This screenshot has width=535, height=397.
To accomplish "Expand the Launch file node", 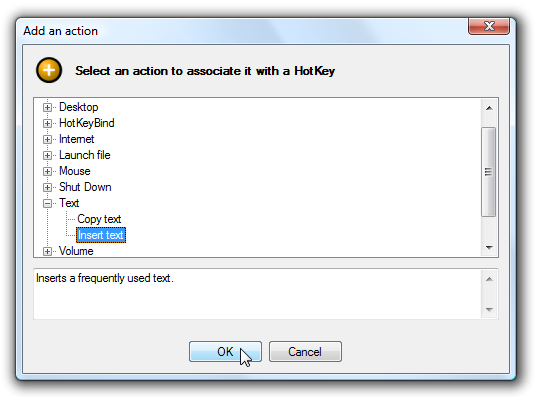I will 47,156.
